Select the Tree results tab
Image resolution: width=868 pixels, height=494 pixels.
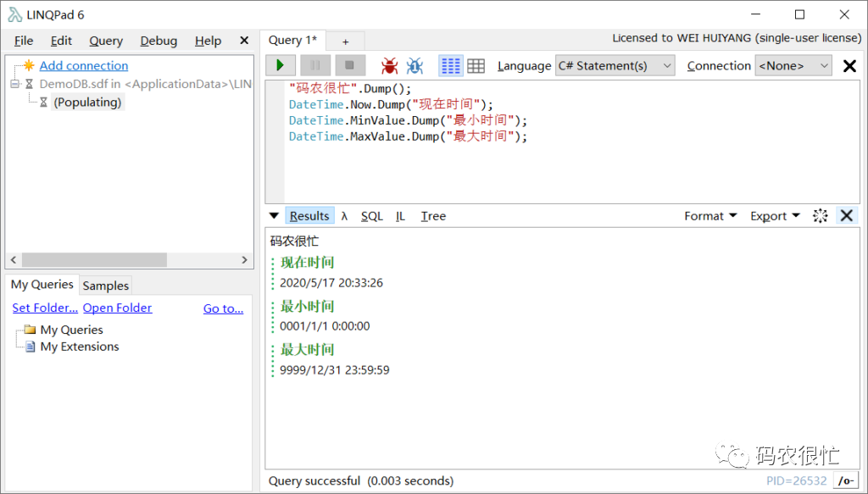[433, 216]
